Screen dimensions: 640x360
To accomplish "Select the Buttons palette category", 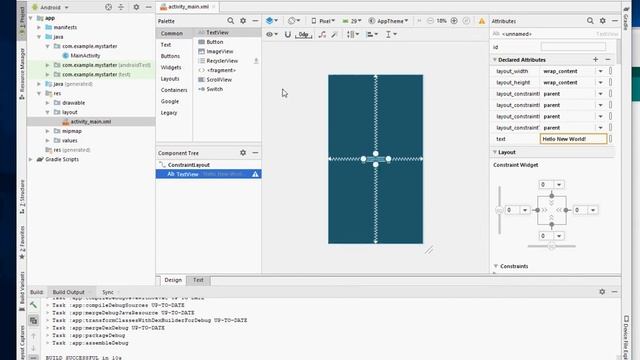I will (x=170, y=56).
